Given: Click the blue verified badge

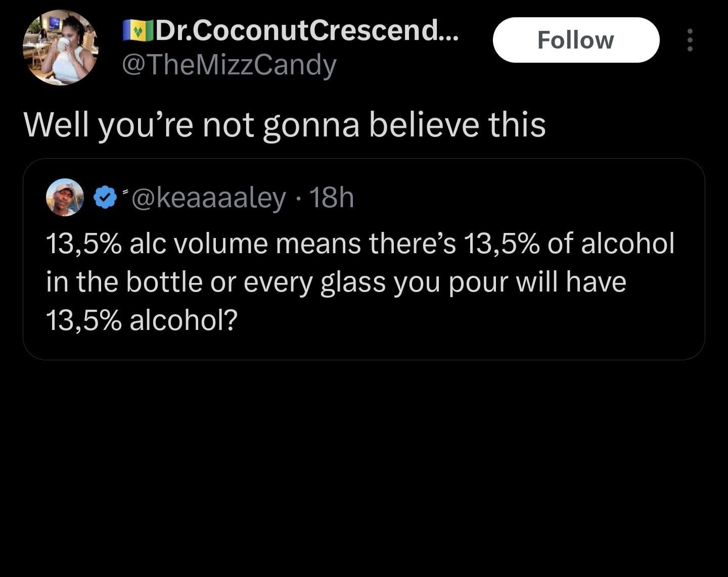Looking at the screenshot, I should click(105, 198).
